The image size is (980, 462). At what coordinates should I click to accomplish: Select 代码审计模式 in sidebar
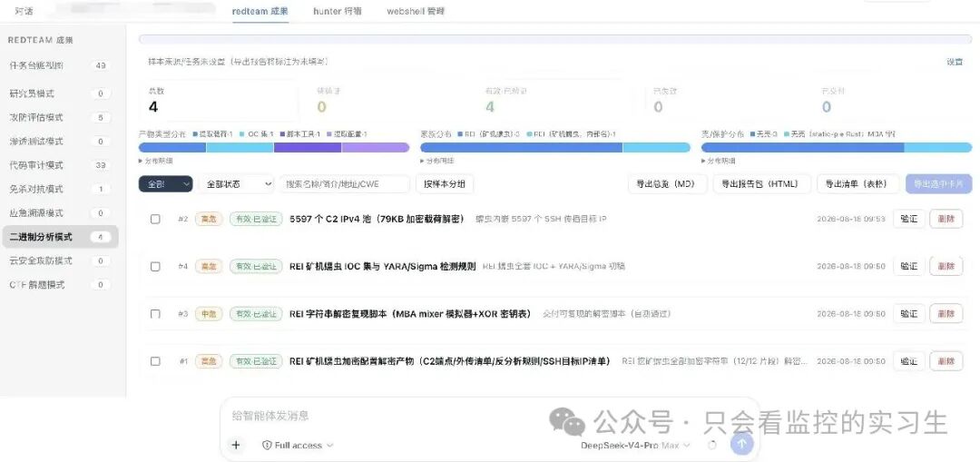pos(60,166)
